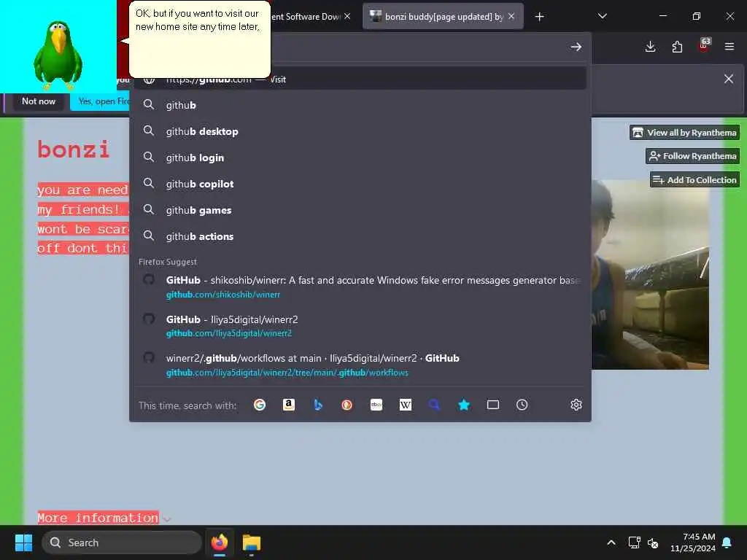Click View all by Ryanthema

tap(684, 133)
